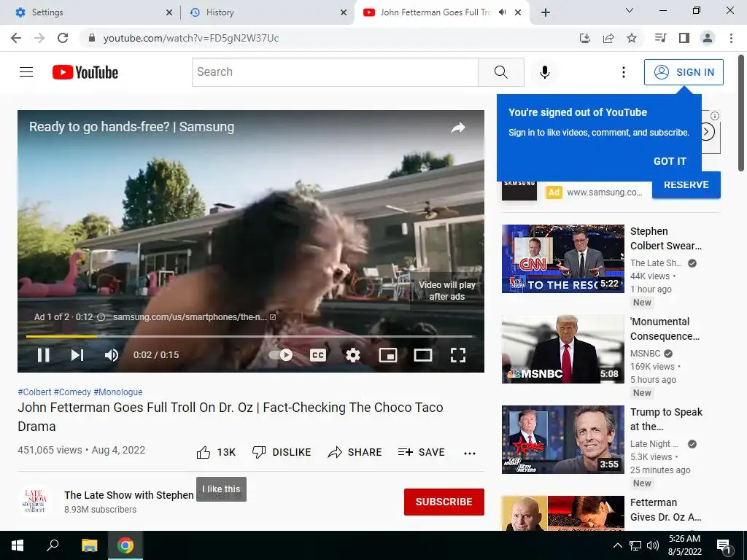The height and width of the screenshot is (560, 747).
Task: Click the page vertical scrollbar
Action: pos(741,113)
